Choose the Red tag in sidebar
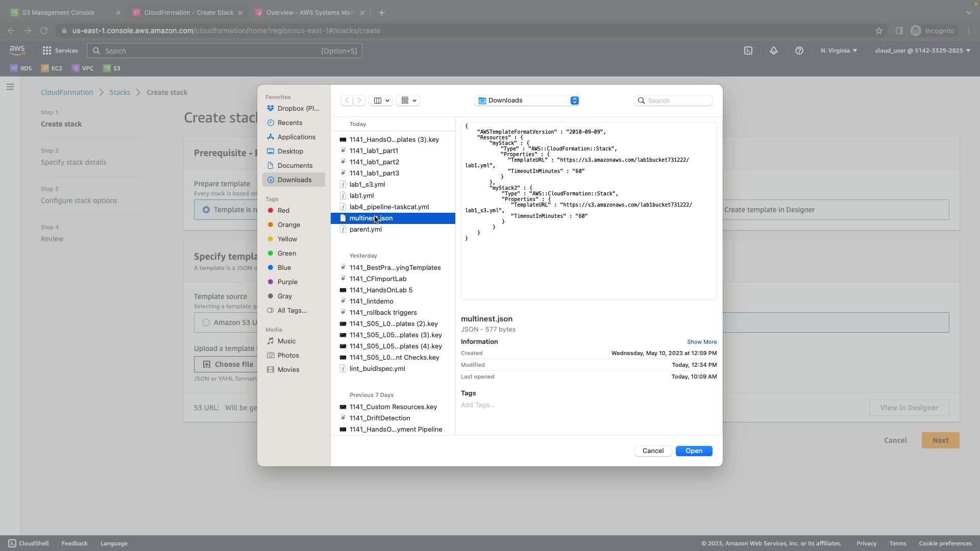The width and height of the screenshot is (980, 551). point(283,210)
